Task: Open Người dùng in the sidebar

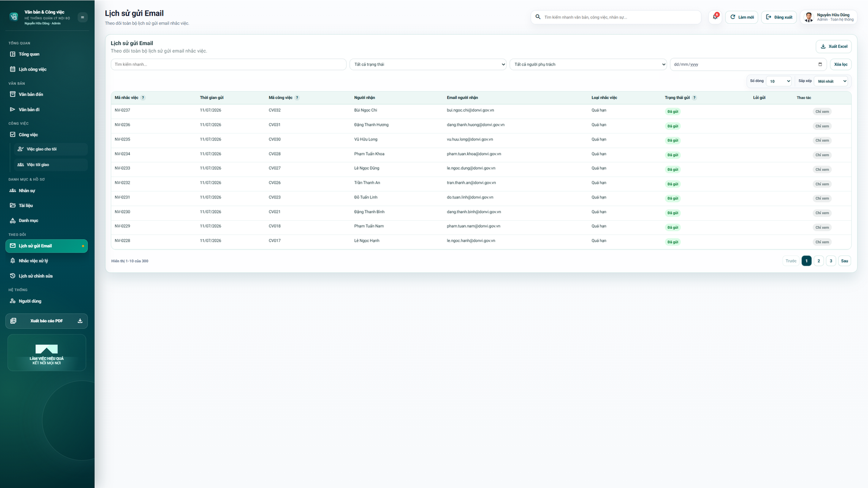Action: coord(47,301)
